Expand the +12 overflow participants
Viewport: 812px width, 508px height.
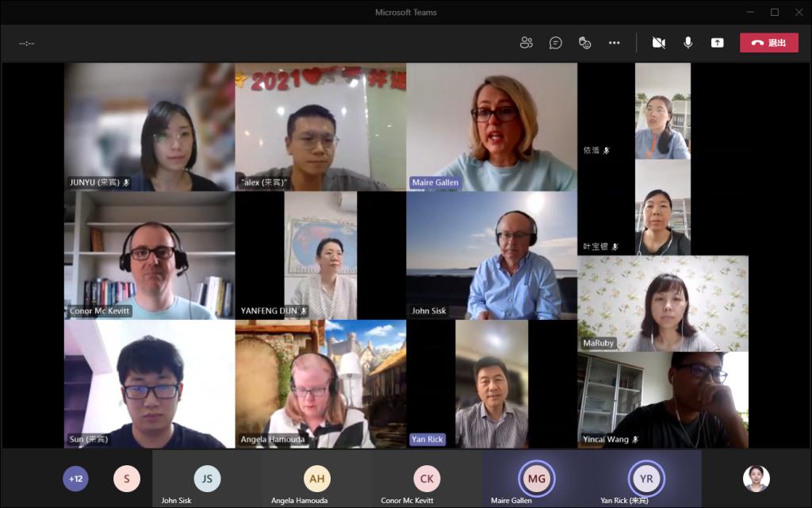(x=76, y=479)
